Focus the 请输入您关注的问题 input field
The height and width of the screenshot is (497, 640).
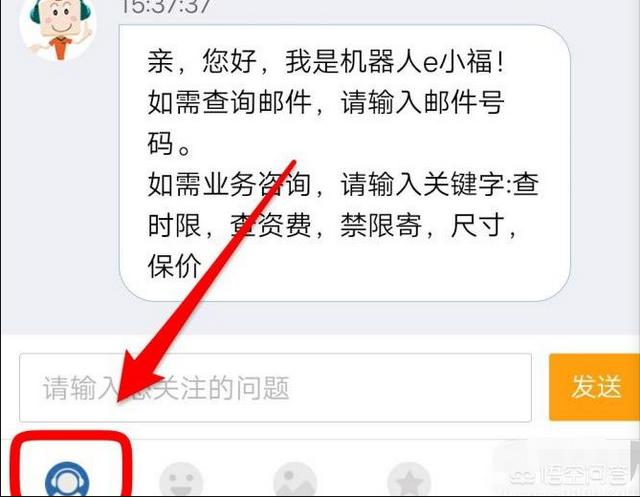coord(275,388)
